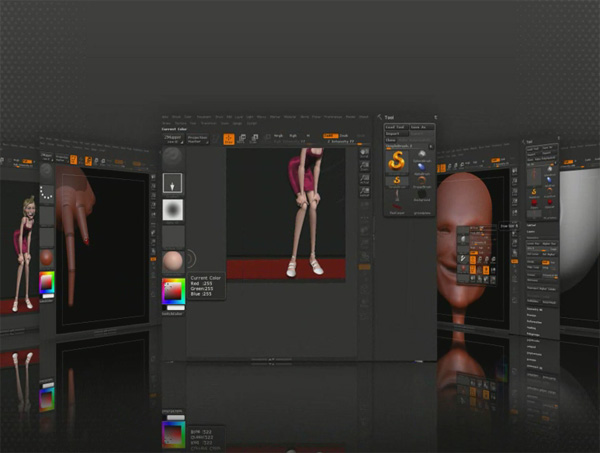Click Clone in Tool palette

coord(391,140)
